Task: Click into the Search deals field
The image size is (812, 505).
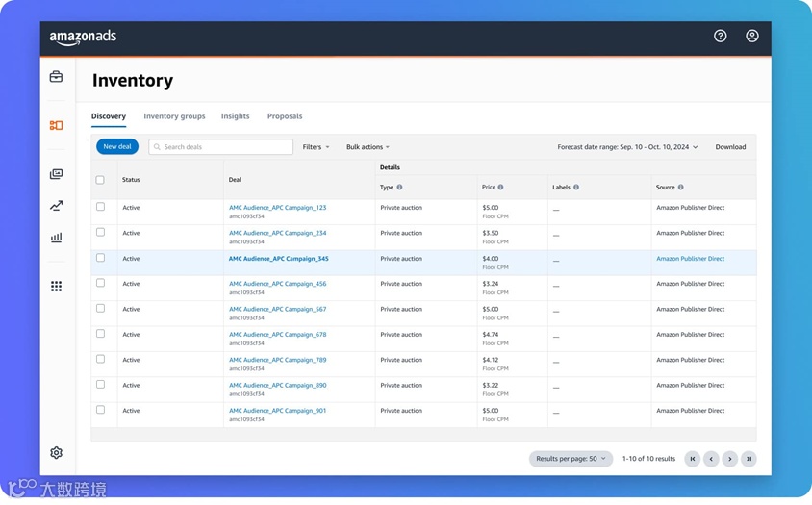Action: [x=220, y=146]
